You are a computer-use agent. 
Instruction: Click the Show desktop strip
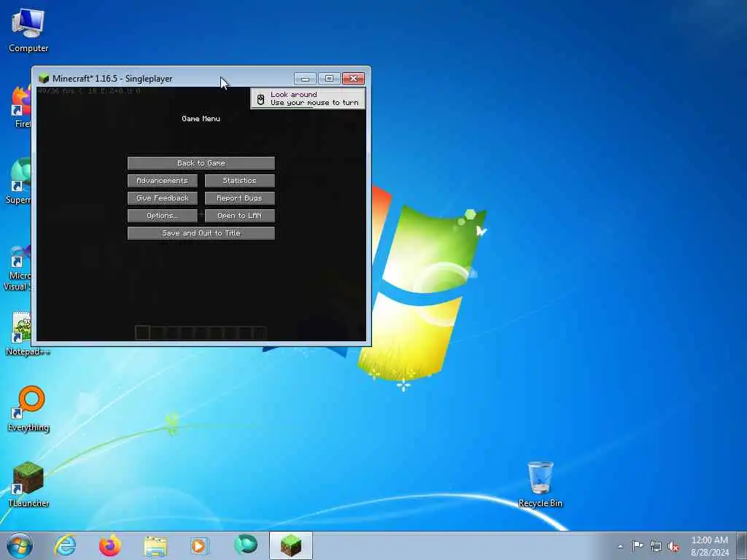(x=741, y=545)
